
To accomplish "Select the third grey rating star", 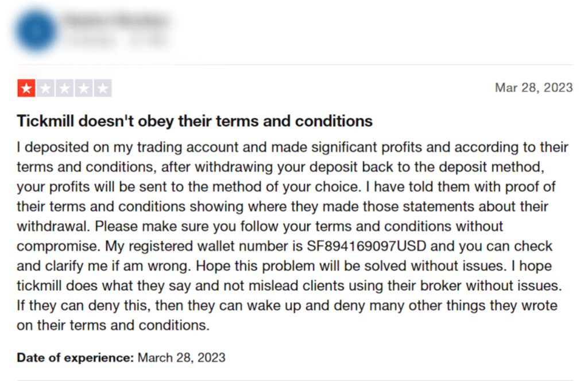I will (x=64, y=88).
